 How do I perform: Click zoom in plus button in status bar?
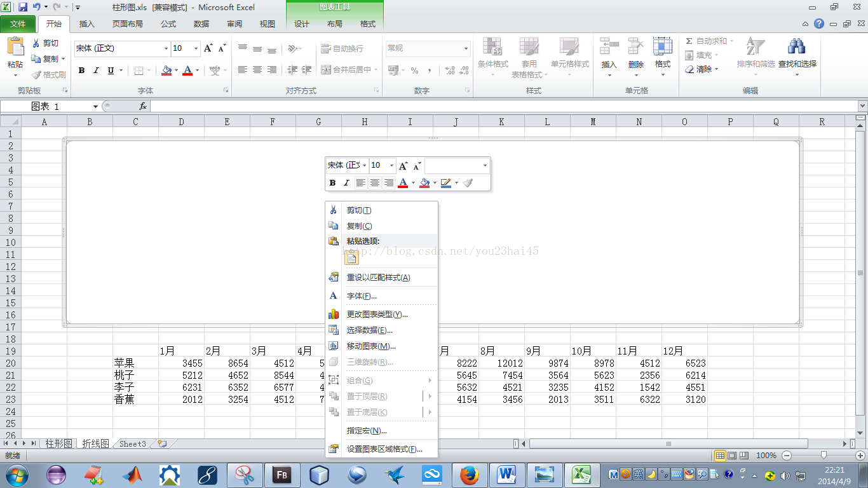[x=860, y=456]
